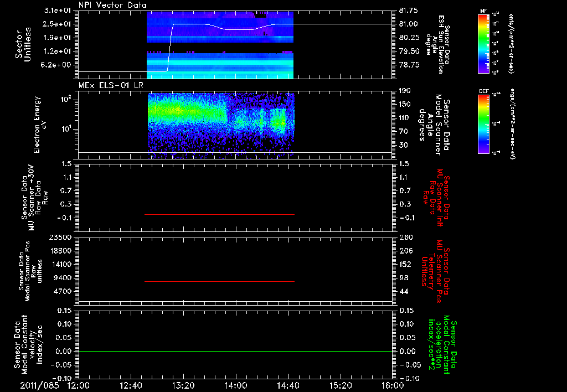The image size is (567, 392).
Task: Click the "2.5e+01" sector tick label
Action: [58, 24]
